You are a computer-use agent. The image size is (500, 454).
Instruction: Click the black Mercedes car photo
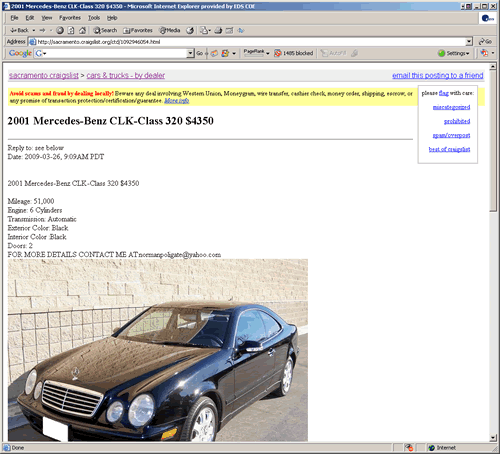click(x=158, y=350)
